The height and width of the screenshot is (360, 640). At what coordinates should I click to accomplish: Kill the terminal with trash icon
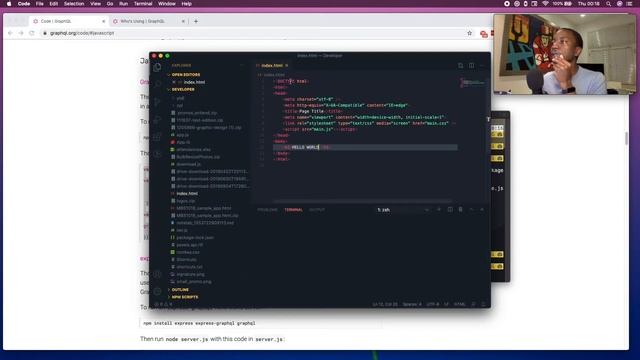click(460, 209)
